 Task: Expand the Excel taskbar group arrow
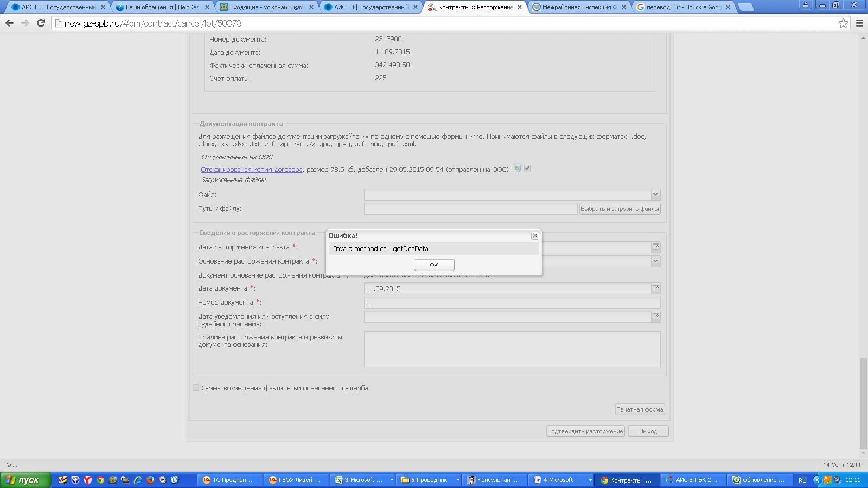click(391, 480)
